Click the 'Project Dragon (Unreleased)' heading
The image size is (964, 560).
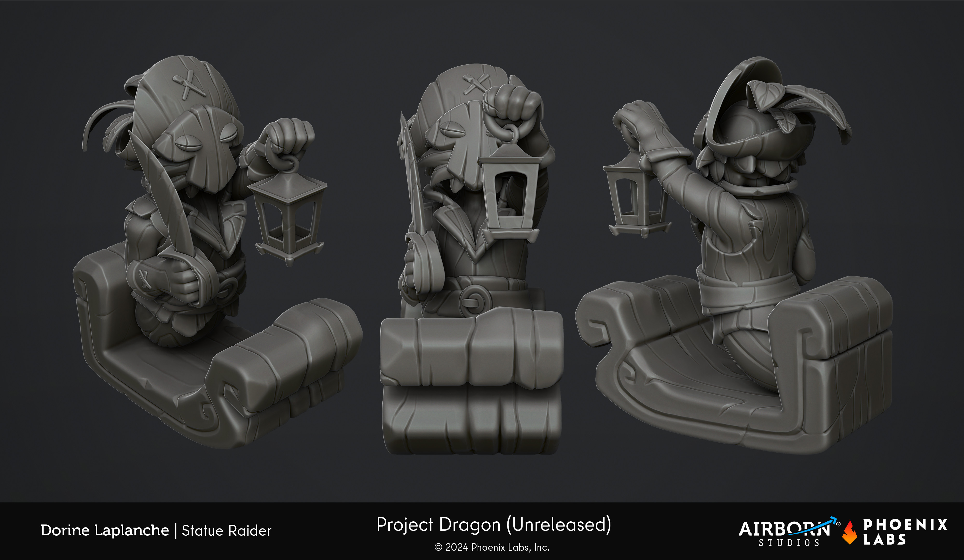[493, 524]
